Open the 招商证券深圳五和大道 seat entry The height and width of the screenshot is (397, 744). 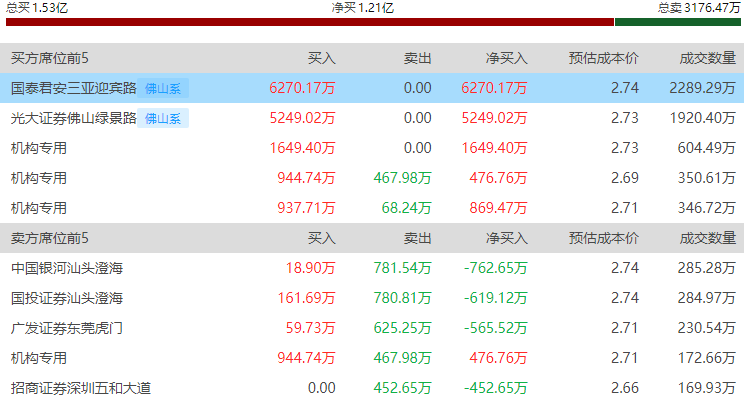point(372,387)
